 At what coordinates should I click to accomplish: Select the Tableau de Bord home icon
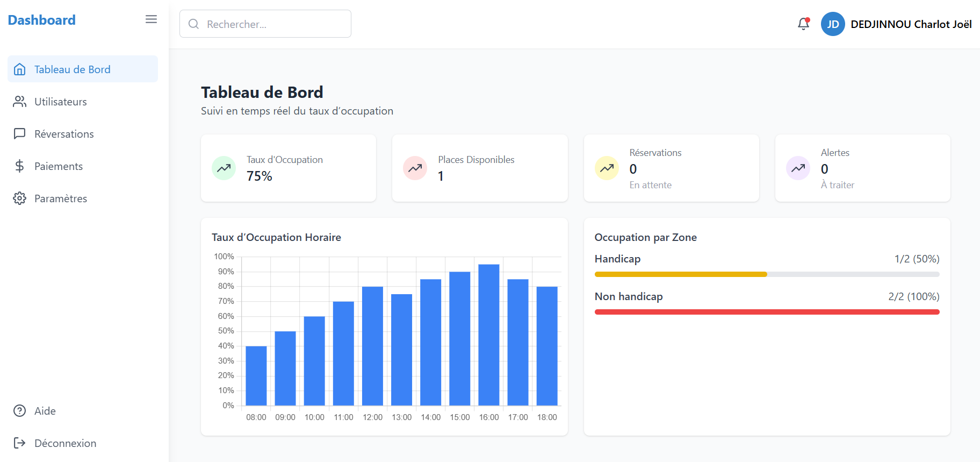click(19, 69)
